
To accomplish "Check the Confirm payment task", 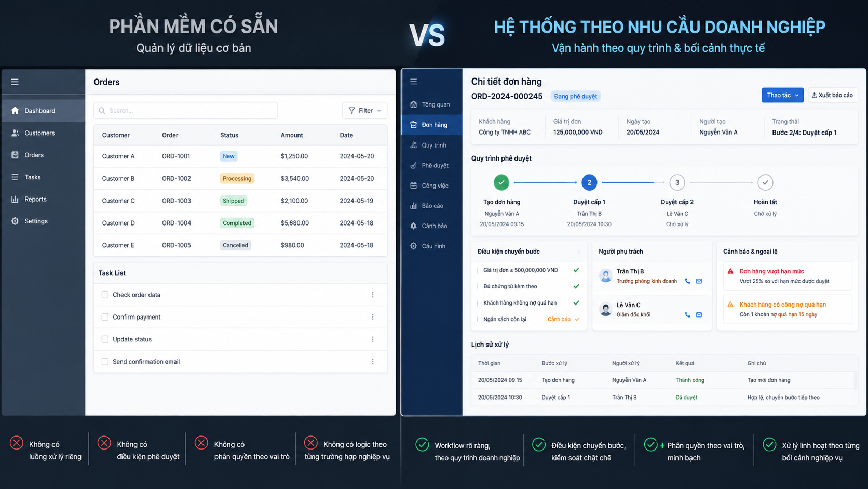I will [105, 317].
